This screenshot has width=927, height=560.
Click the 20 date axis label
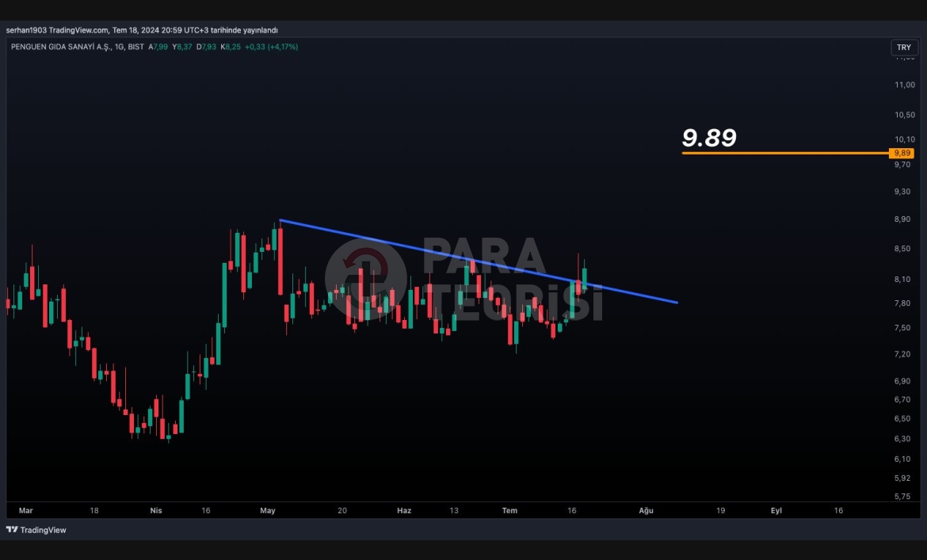342,510
